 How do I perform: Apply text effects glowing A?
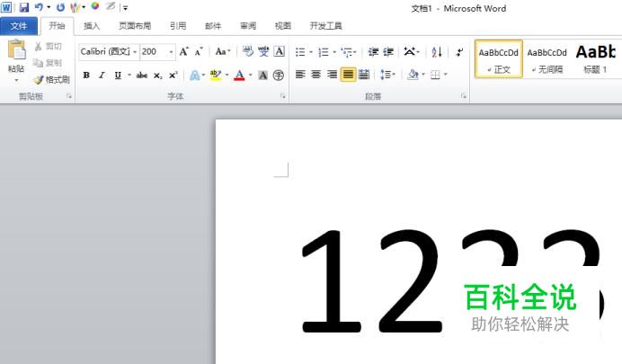tap(194, 75)
